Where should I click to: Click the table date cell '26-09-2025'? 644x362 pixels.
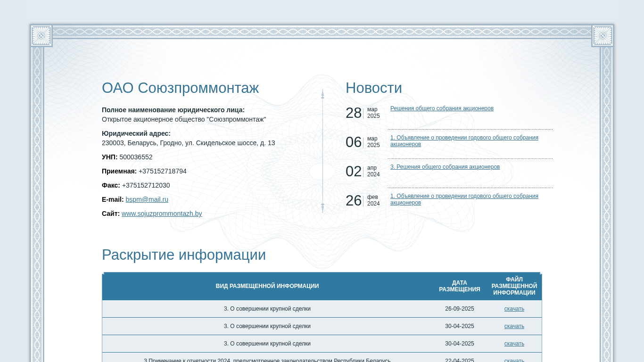point(460,309)
